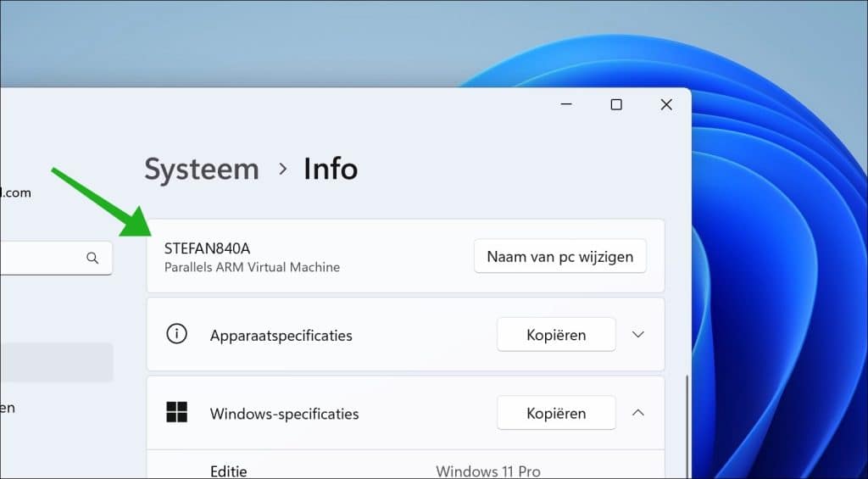Click the Parallels ARM Virtual Machine text
This screenshot has width=868, height=479.
pos(252,267)
